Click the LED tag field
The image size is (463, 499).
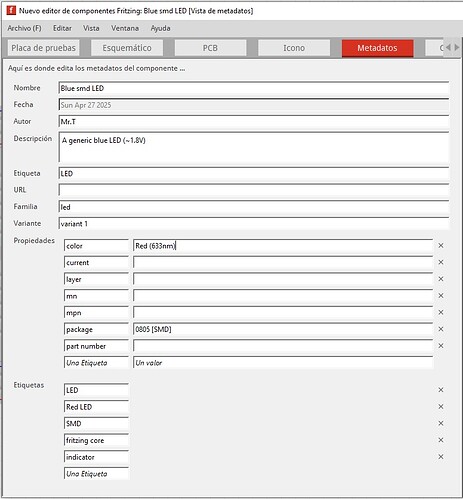[x=96, y=390]
